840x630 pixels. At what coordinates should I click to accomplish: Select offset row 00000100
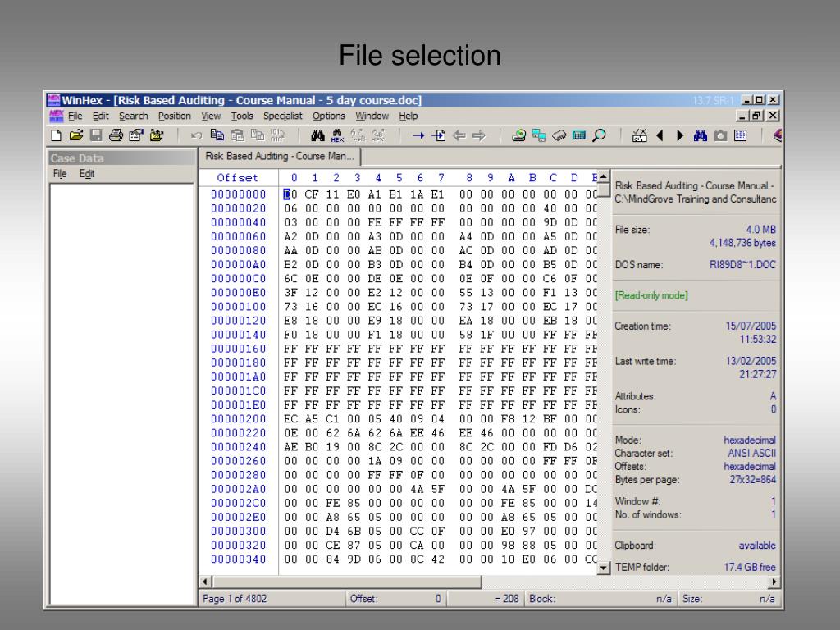(x=238, y=307)
